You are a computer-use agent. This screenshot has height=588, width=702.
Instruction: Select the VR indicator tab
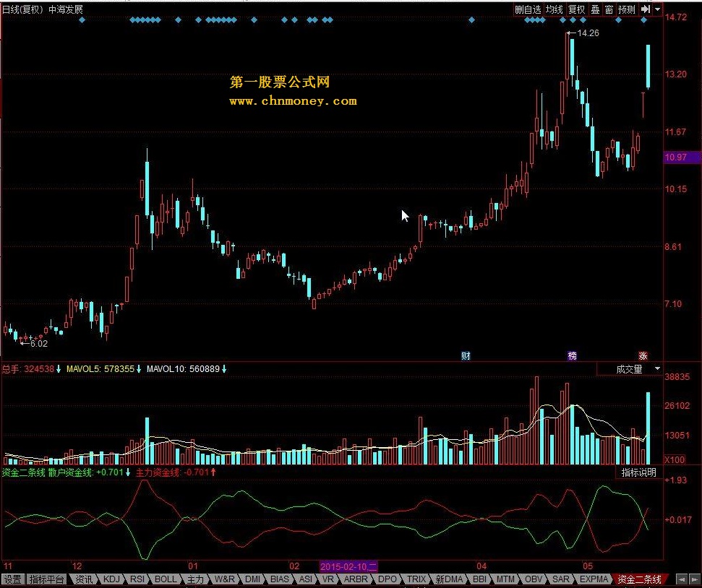click(x=328, y=579)
